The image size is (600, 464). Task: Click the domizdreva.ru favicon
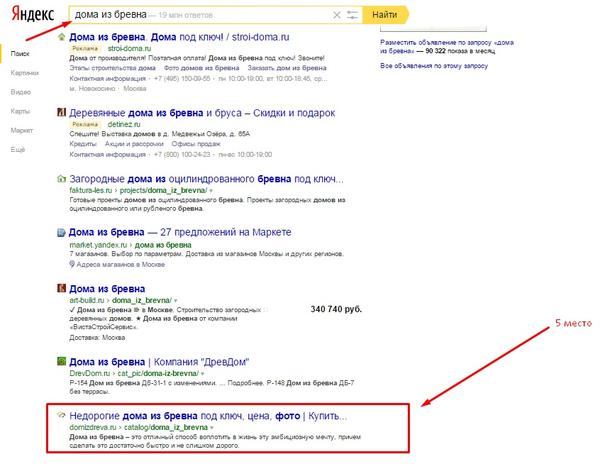pos(61,415)
